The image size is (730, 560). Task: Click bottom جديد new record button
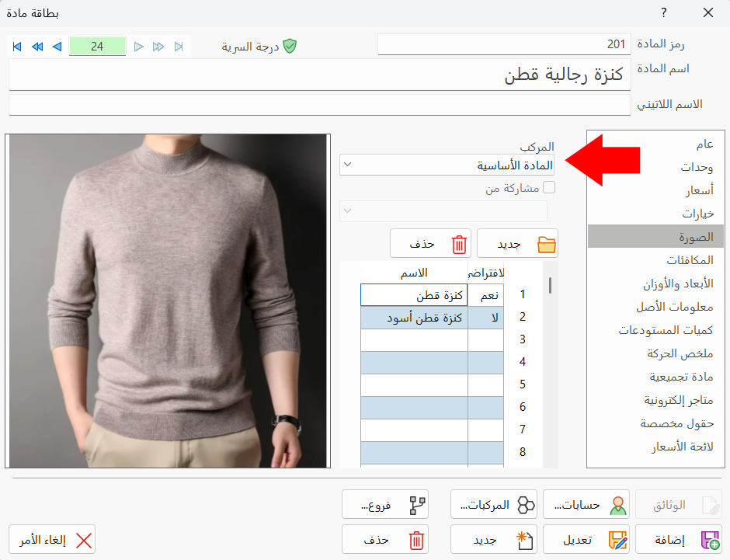[493, 540]
